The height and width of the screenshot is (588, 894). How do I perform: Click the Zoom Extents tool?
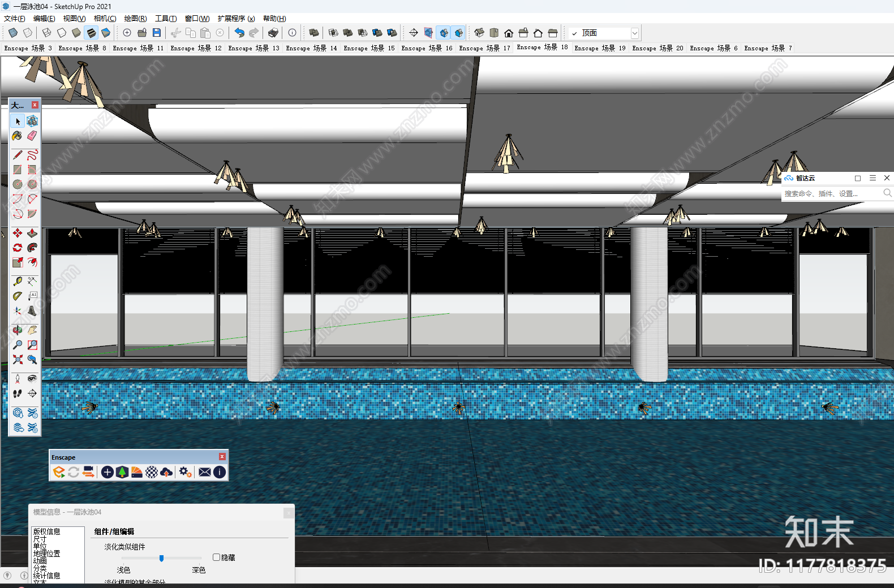(x=18, y=359)
